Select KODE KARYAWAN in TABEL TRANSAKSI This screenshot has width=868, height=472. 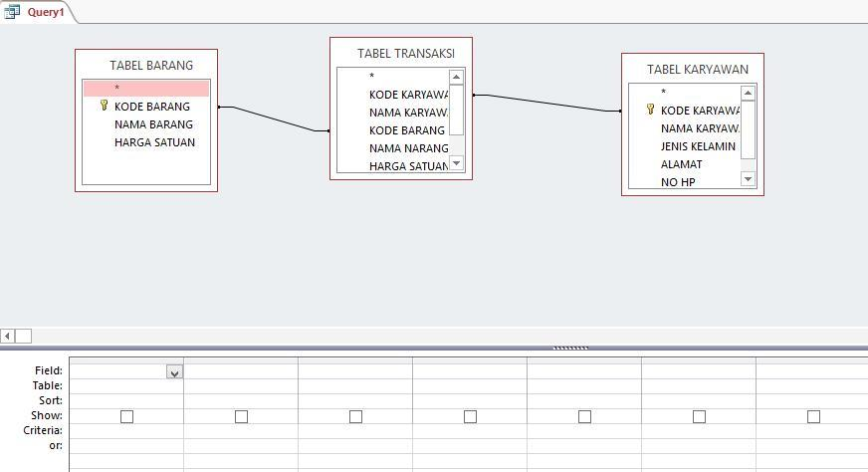click(x=408, y=95)
